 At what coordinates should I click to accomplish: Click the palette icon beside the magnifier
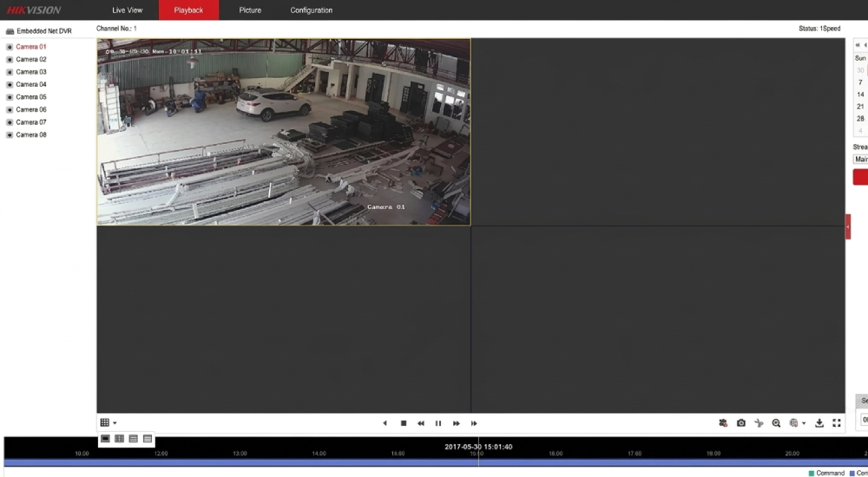click(x=793, y=423)
